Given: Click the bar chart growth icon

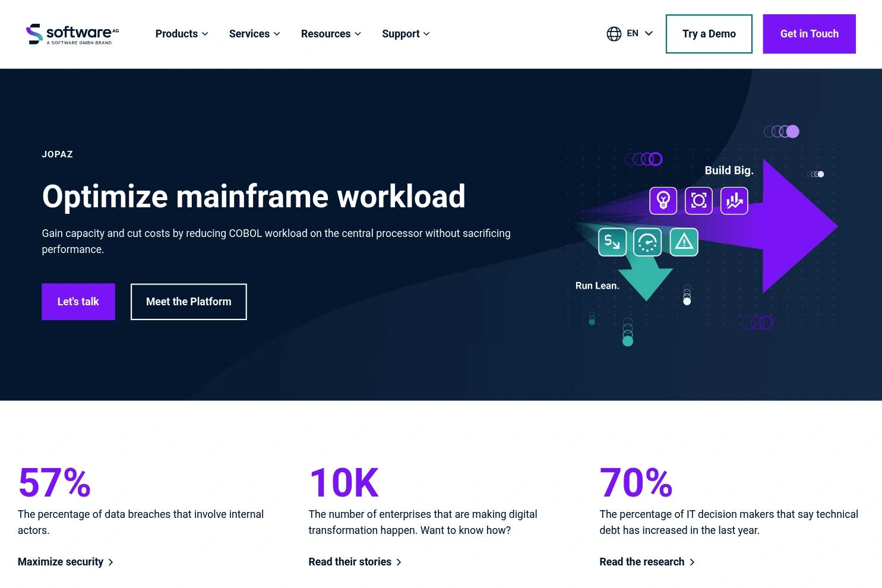Looking at the screenshot, I should [x=734, y=200].
